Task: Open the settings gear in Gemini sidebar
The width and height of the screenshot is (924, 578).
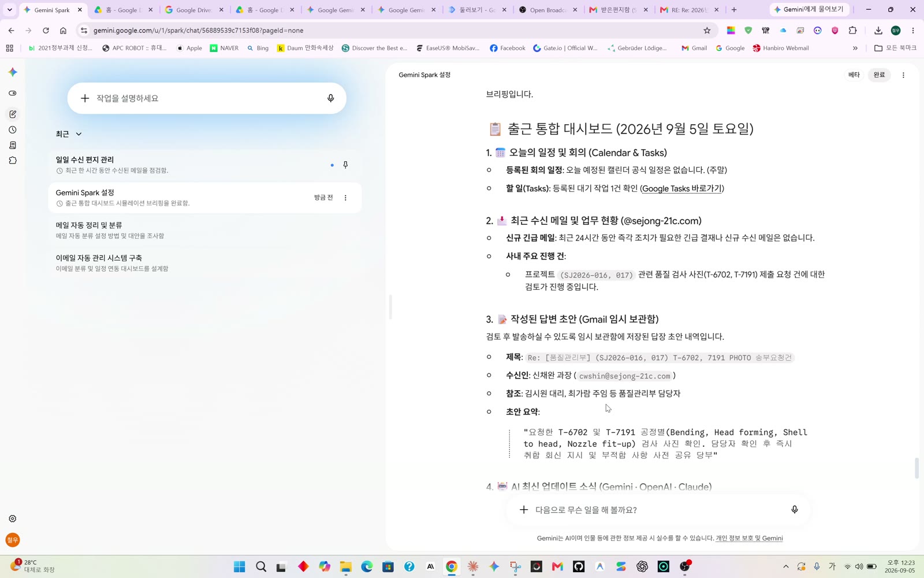Action: tap(13, 519)
